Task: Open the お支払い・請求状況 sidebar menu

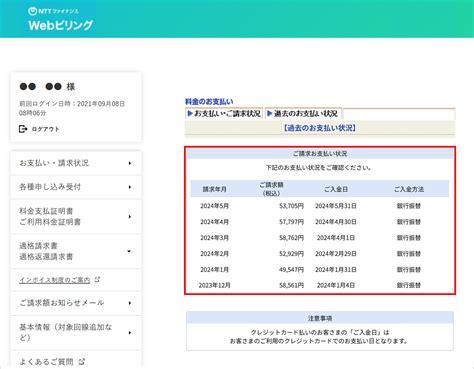Action: pos(76,163)
